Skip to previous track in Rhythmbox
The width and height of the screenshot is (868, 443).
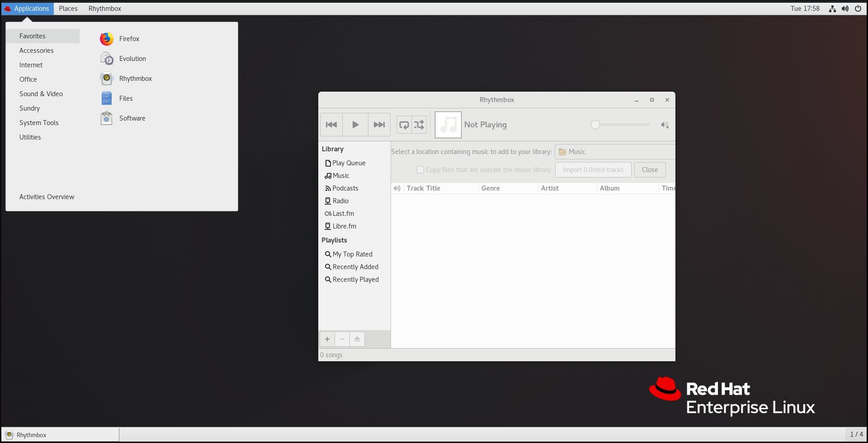click(x=331, y=125)
